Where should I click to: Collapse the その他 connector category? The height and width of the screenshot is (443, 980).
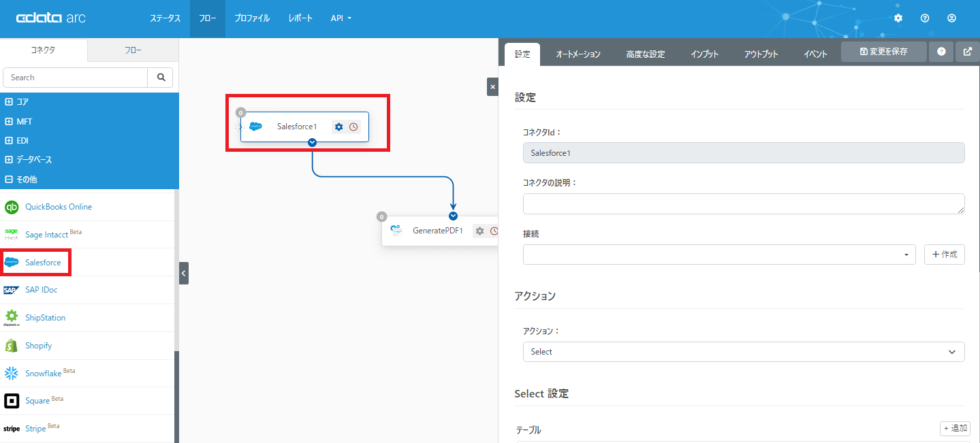click(x=10, y=180)
